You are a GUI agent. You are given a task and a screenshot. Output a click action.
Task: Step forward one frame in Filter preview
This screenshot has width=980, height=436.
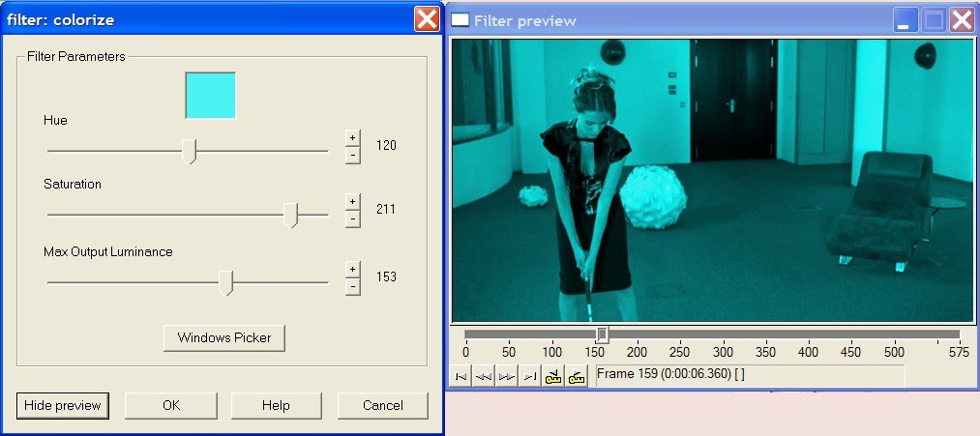pos(507,377)
